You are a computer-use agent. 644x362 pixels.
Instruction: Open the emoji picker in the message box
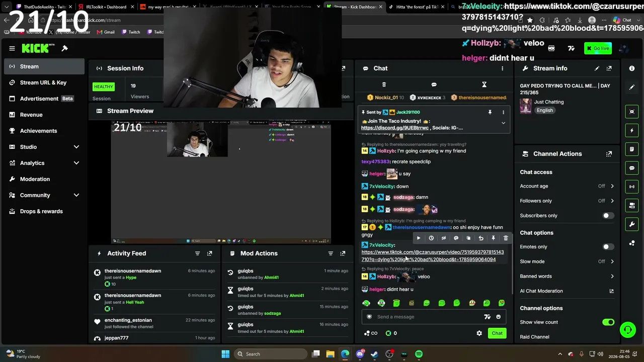coord(499,317)
